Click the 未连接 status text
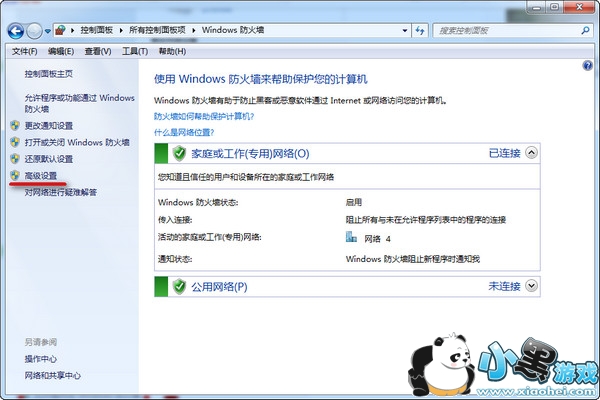600x400 pixels. pos(505,286)
